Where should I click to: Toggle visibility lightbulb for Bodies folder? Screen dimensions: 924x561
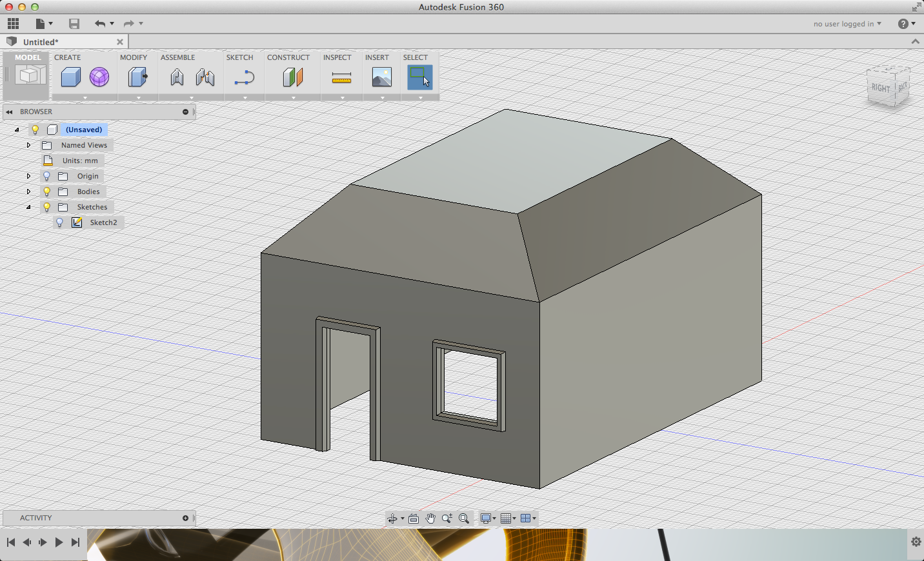(46, 192)
